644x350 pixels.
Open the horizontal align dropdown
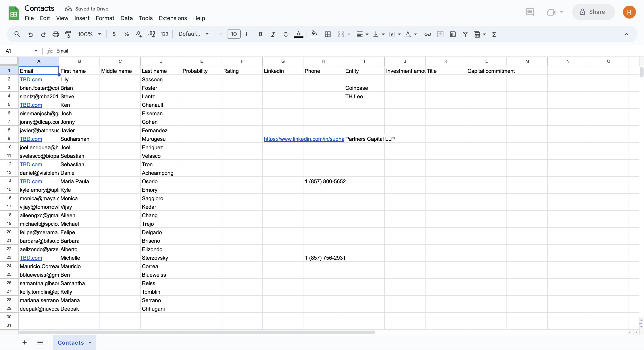pyautogui.click(x=362, y=34)
